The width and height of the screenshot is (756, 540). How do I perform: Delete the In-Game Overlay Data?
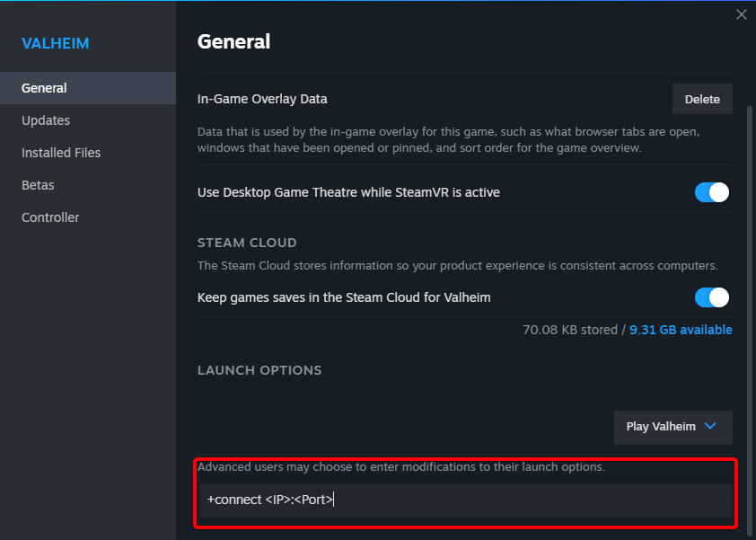(x=702, y=99)
